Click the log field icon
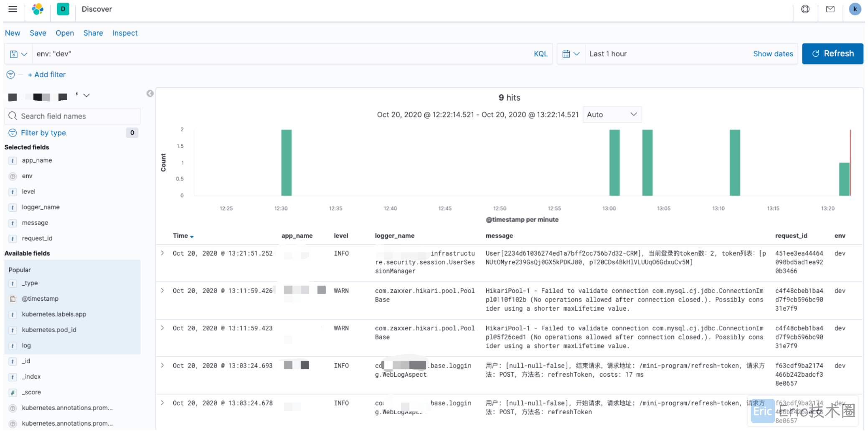Screen dimensions: 868x436 click(13, 346)
